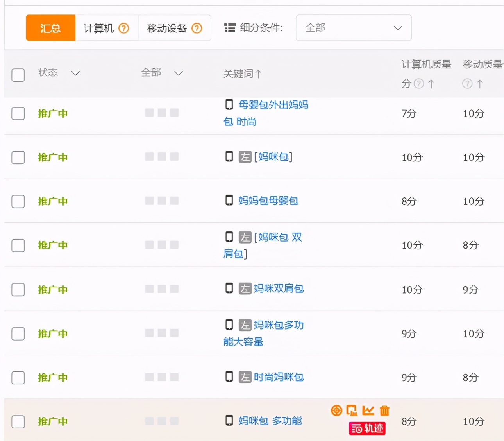Check the checkbox on the 推广中 row for 妈咪双肩包
Screen dimensions: 504x441
[18, 290]
